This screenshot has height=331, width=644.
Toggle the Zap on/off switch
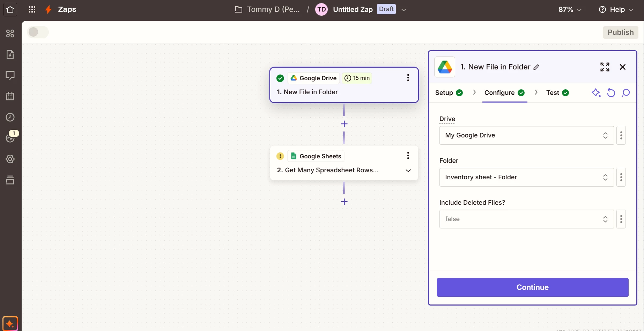click(38, 32)
